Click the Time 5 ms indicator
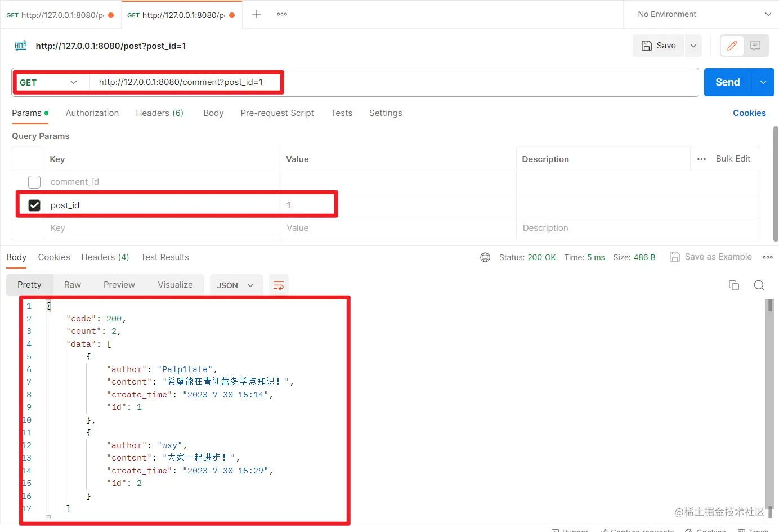The height and width of the screenshot is (532, 779). click(x=584, y=257)
